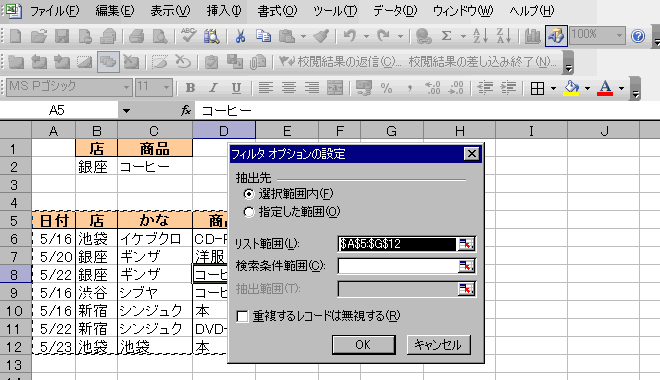Click the Format Painter brush icon
Viewport: 660px width, 380px height.
321,36
